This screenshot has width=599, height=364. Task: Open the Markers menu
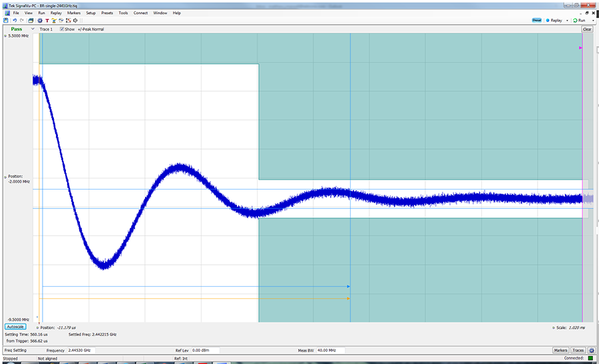(74, 13)
